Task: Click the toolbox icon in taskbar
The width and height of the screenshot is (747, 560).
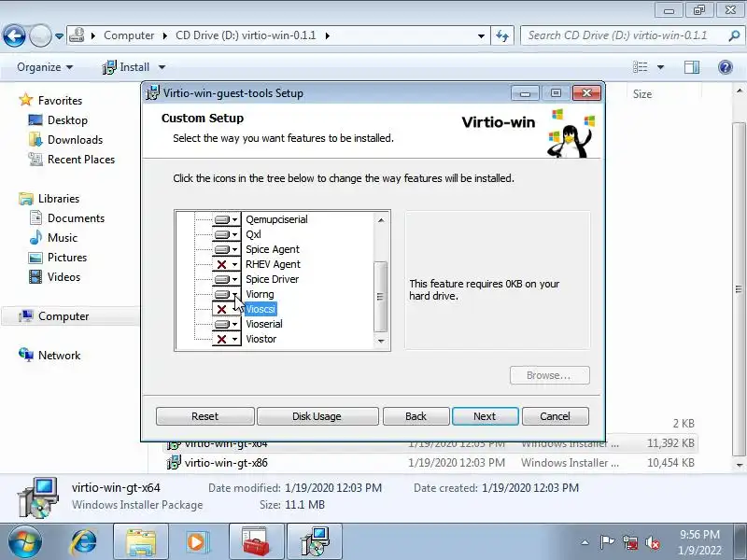Action: (x=257, y=542)
